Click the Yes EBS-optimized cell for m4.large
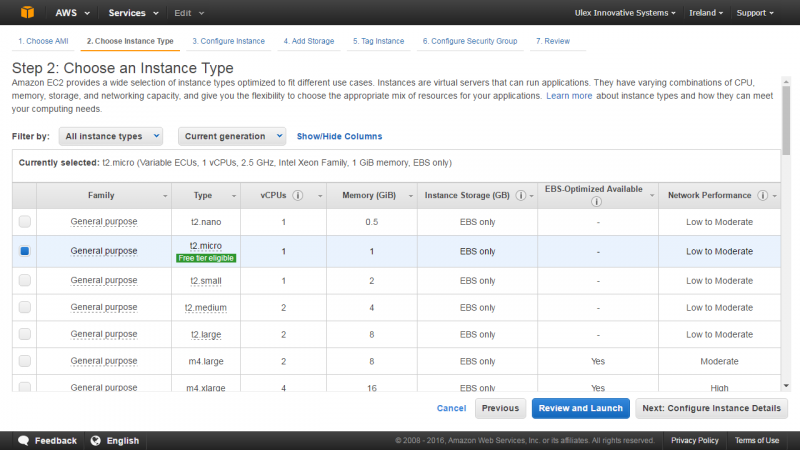The height and width of the screenshot is (450, 800). pyautogui.click(x=597, y=361)
